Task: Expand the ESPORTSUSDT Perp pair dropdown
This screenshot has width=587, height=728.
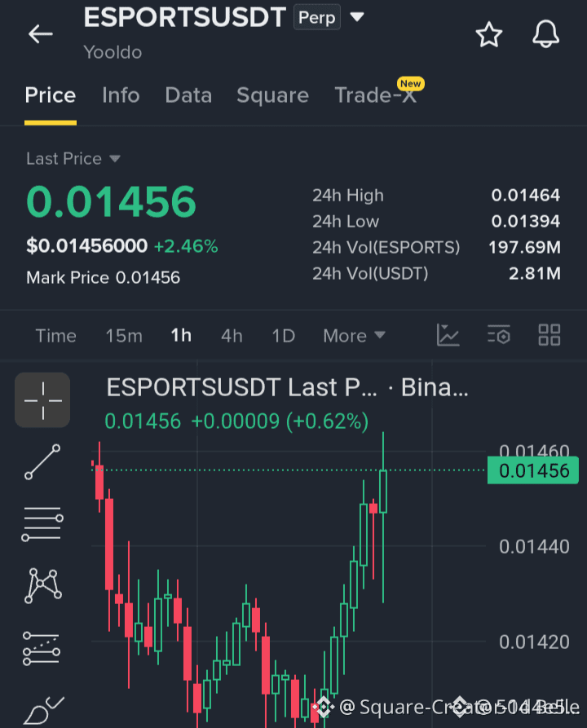Action: tap(356, 17)
